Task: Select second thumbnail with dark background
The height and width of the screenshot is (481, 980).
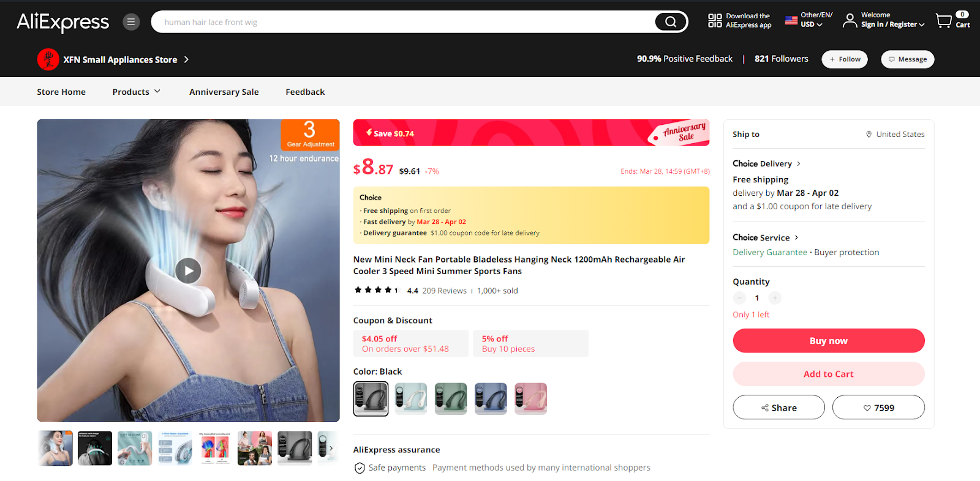Action: click(x=95, y=448)
